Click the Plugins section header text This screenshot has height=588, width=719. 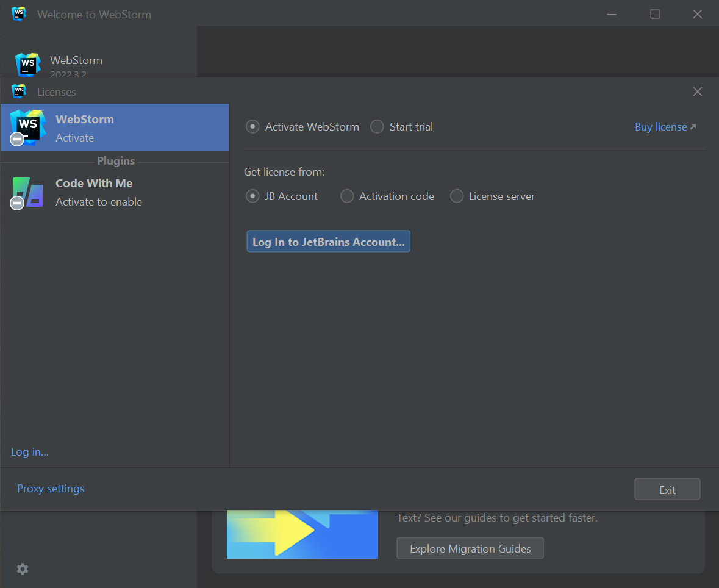tap(116, 161)
